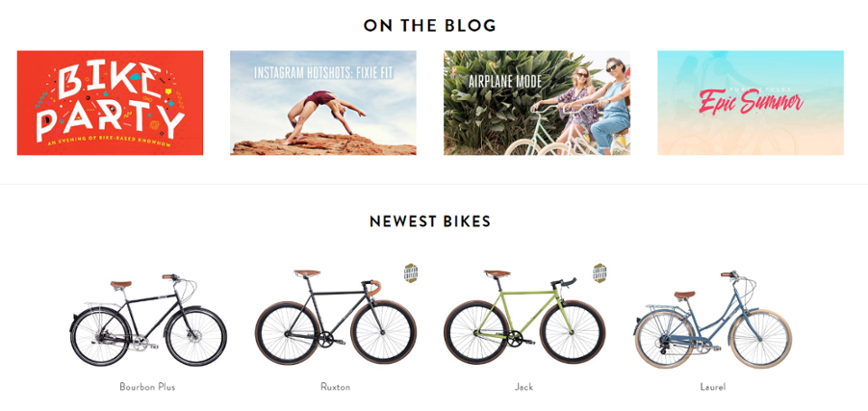Click the Epic Summer script logo
868x411 pixels.
(x=751, y=101)
